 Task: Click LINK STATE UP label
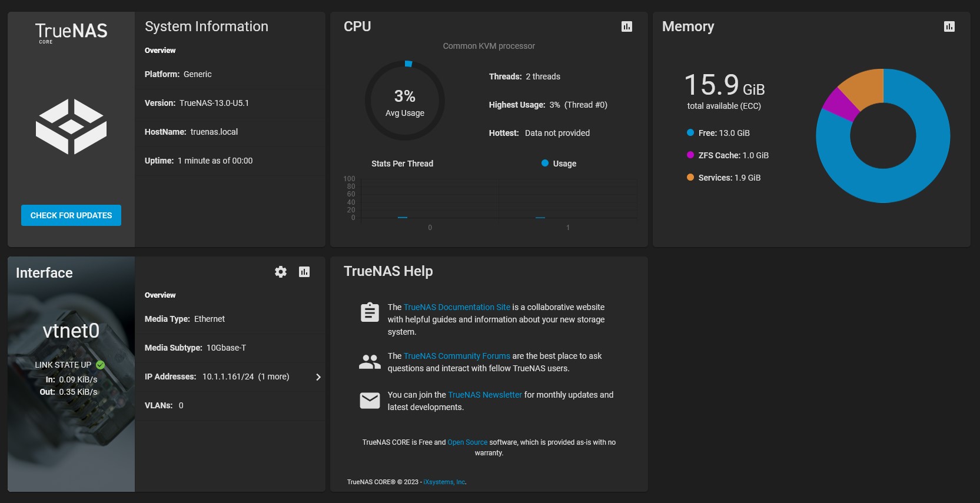63,365
